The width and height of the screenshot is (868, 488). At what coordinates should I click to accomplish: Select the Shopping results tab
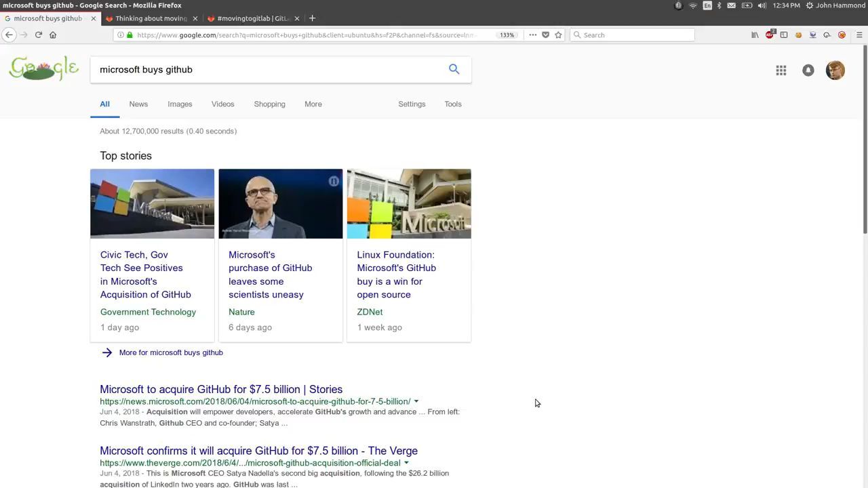click(269, 104)
